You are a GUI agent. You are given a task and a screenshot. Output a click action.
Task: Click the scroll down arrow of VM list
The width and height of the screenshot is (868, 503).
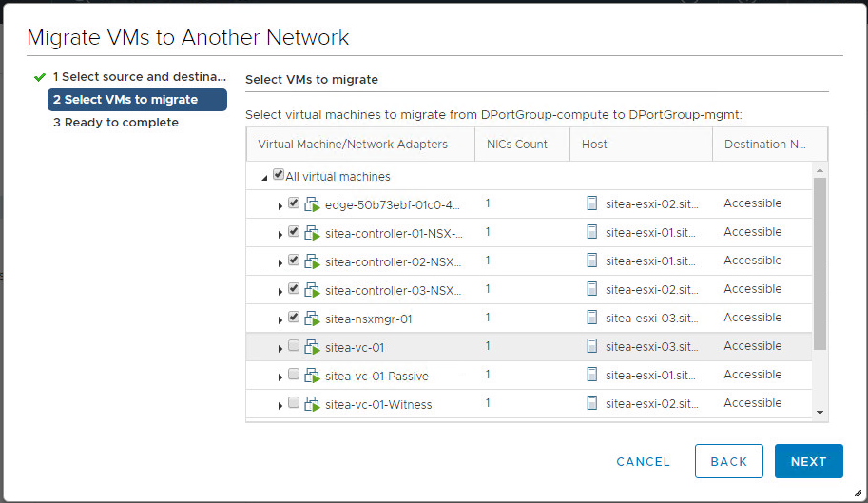(820, 412)
